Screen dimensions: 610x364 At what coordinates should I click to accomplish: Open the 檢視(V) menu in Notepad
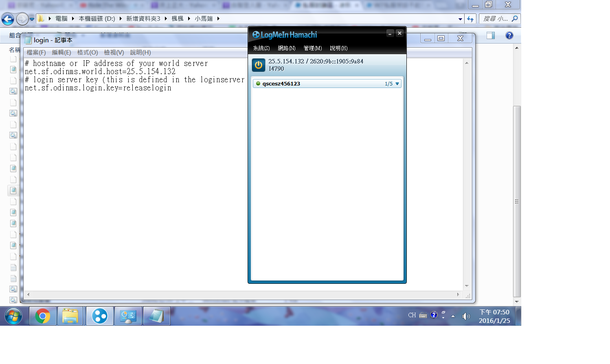(114, 53)
